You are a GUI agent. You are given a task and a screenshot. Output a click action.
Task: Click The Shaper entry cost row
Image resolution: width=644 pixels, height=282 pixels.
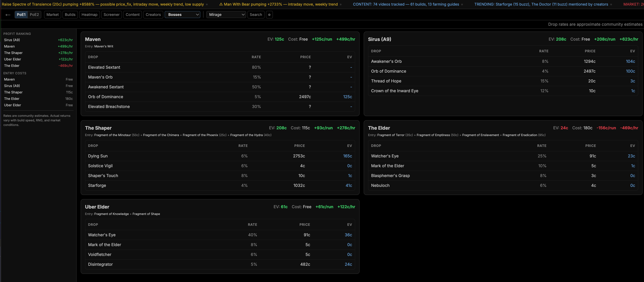point(38,92)
